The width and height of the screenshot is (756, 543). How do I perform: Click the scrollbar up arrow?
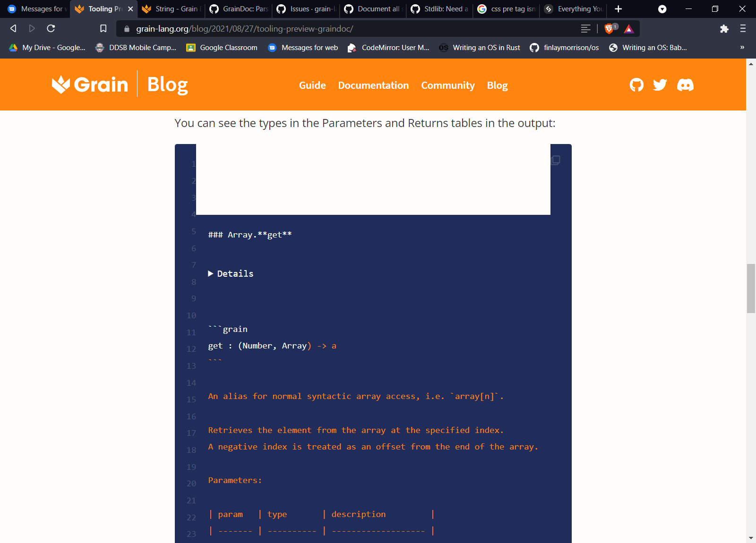[751, 63]
